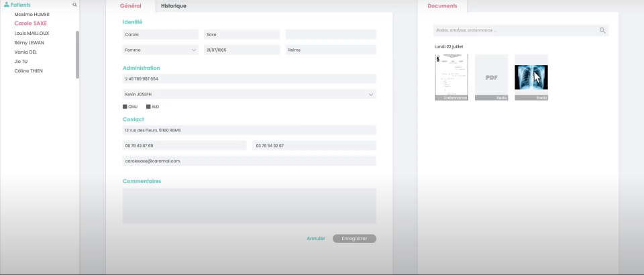Screen dimensions: 644x275
Task: Select patient Maxime HUMER
Action: click(x=32, y=14)
